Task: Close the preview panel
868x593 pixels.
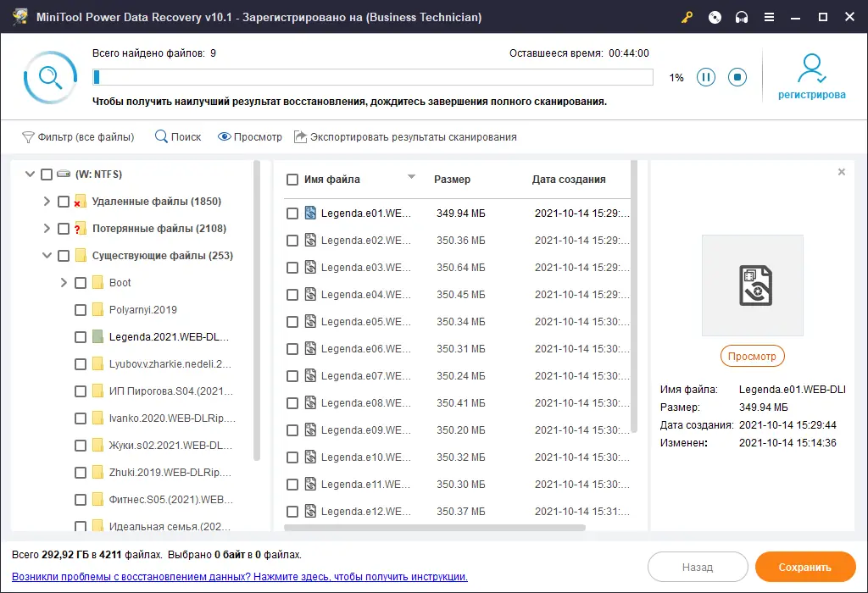Action: [842, 172]
